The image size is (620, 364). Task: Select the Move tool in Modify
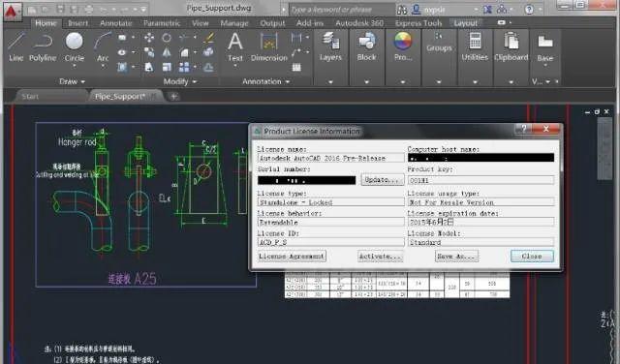coord(149,38)
